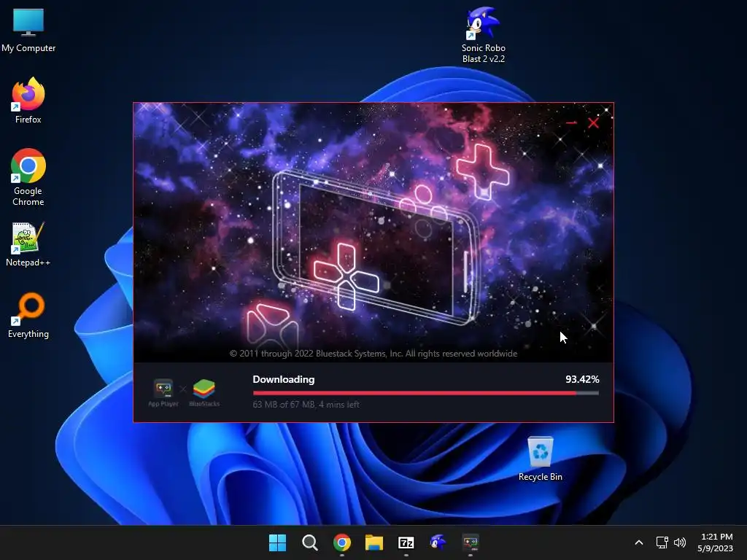This screenshot has width=747, height=560.
Task: Click the 93.42% progress value
Action: pyautogui.click(x=582, y=379)
